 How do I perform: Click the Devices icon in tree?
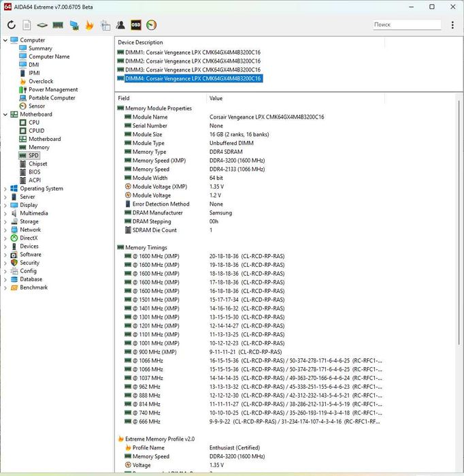click(x=14, y=247)
